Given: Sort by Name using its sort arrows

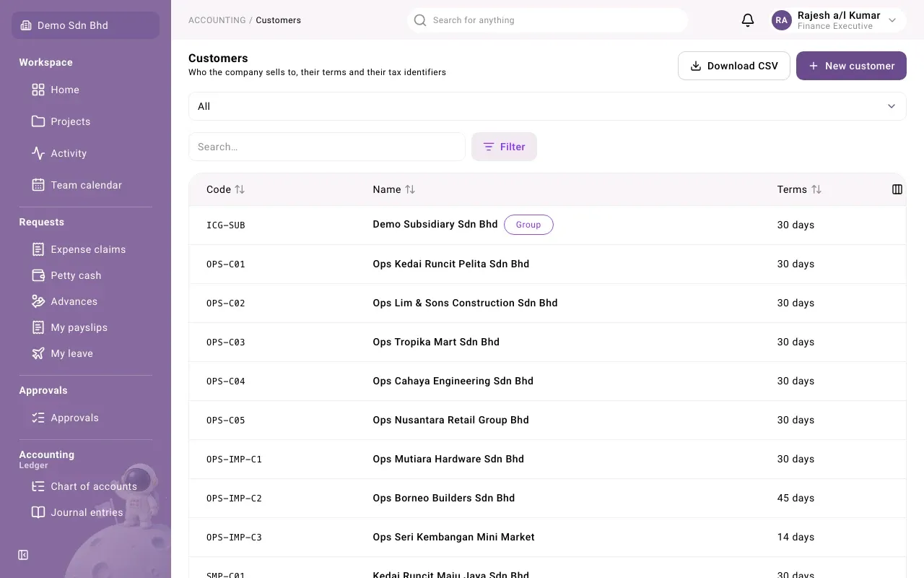Looking at the screenshot, I should coord(410,189).
